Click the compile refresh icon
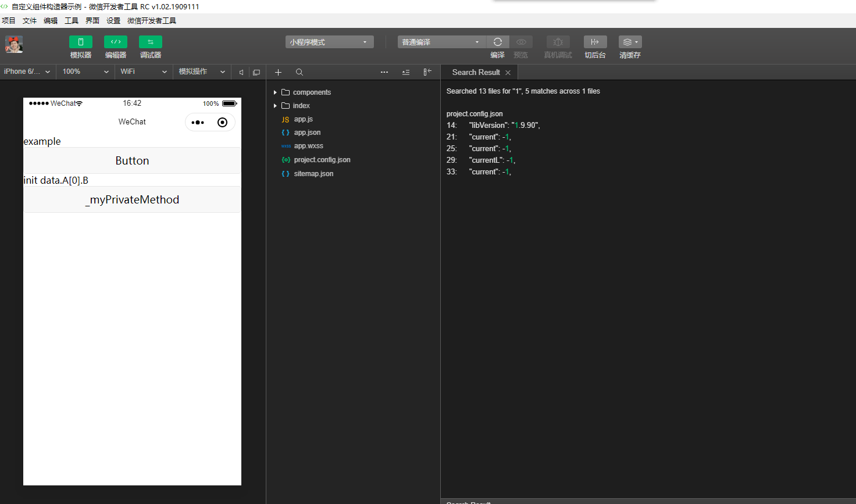Screen dimensions: 856x504 click(x=498, y=42)
